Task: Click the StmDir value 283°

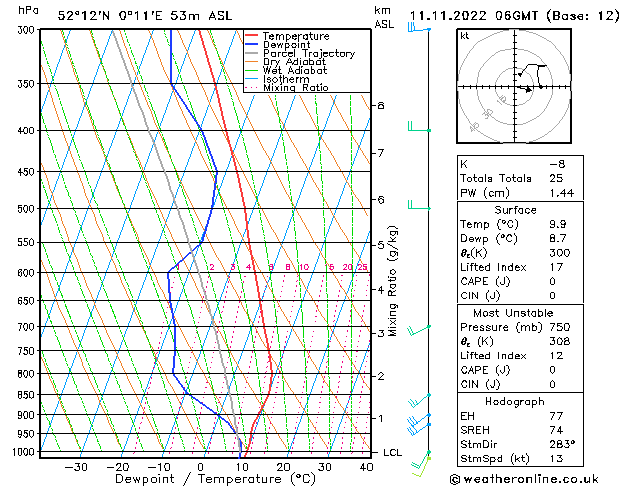Action: [x=562, y=444]
